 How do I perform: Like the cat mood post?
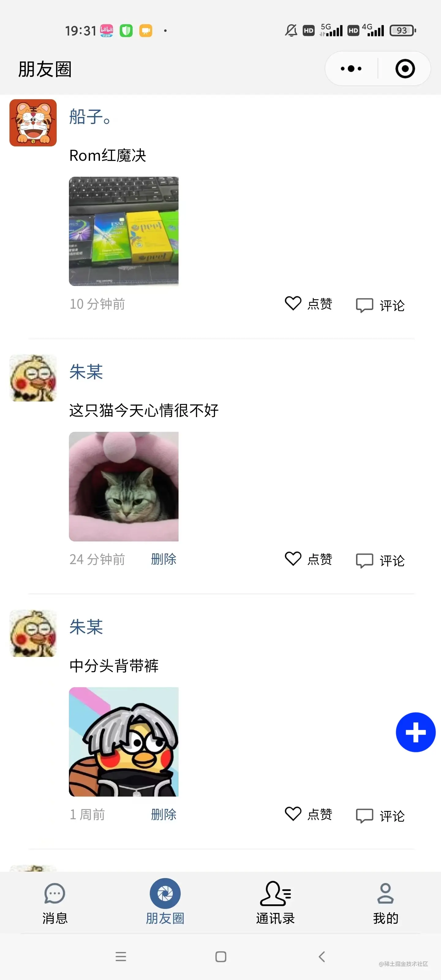pos(309,559)
